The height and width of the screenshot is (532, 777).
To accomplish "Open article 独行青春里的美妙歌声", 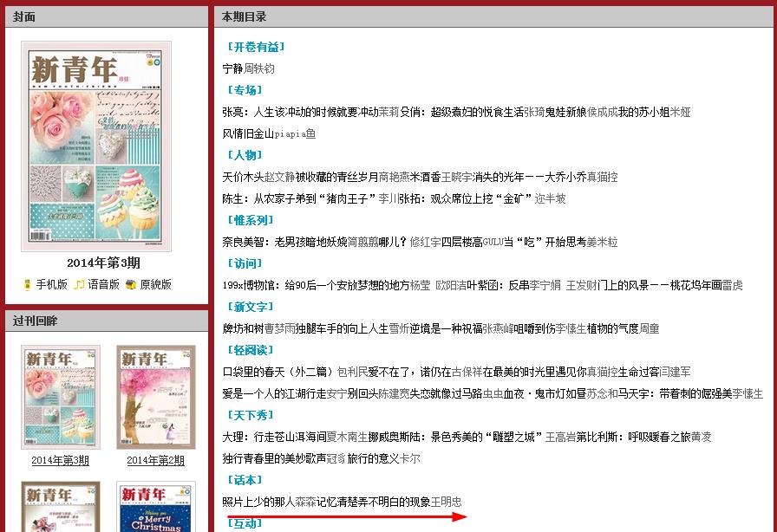I will pos(275,458).
